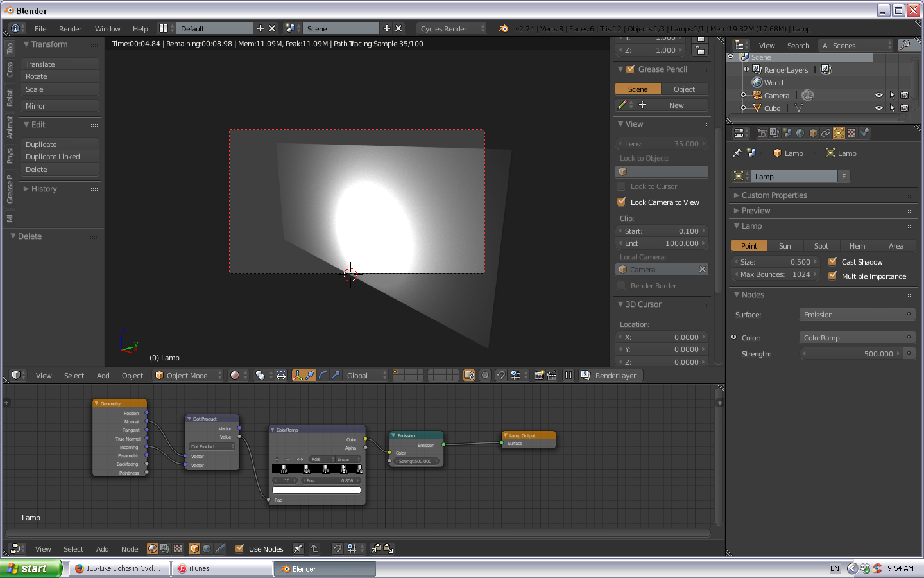Disable Lock Camera to View checkbox
The height and width of the screenshot is (578, 924).
(621, 202)
